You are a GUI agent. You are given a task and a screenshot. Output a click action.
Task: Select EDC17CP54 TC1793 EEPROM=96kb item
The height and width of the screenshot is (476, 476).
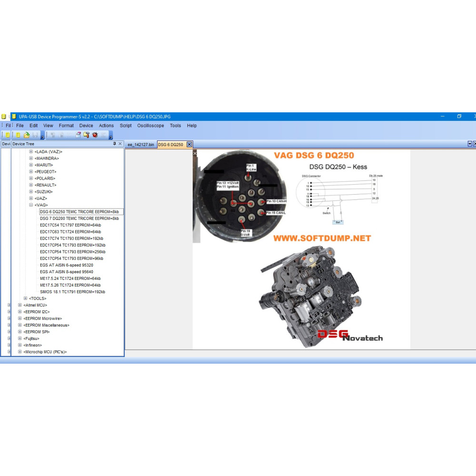[72, 258]
